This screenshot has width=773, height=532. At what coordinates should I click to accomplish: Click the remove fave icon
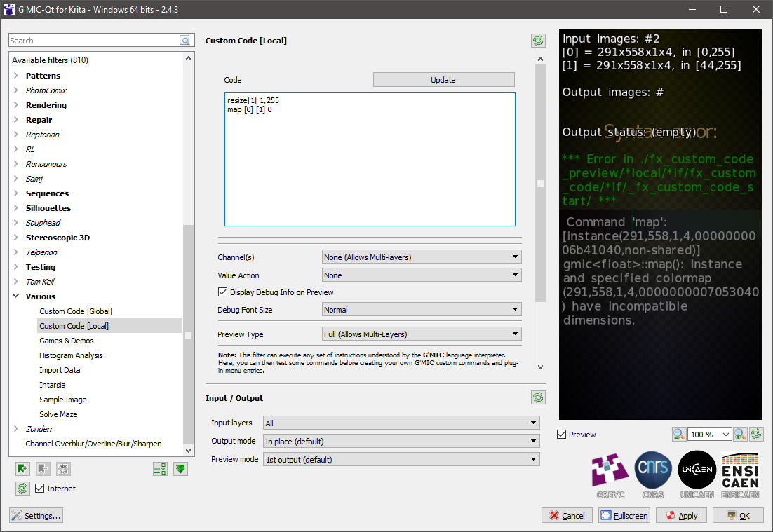coord(43,468)
